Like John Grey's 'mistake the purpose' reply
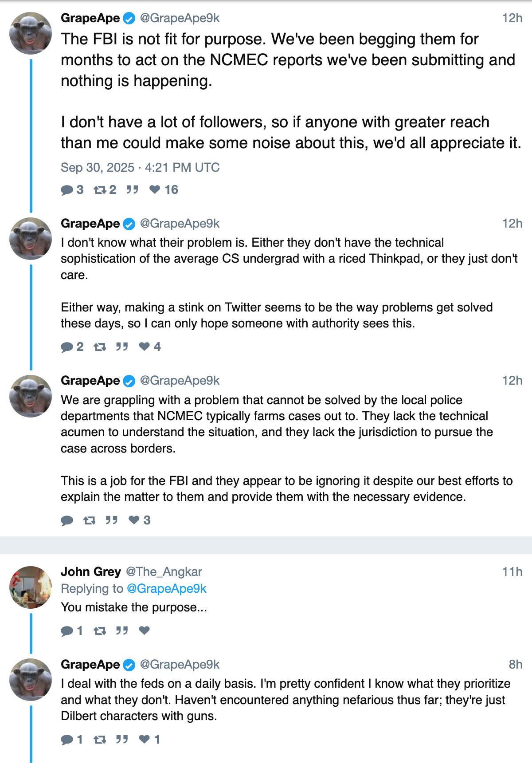532x764 pixels. pyautogui.click(x=145, y=630)
